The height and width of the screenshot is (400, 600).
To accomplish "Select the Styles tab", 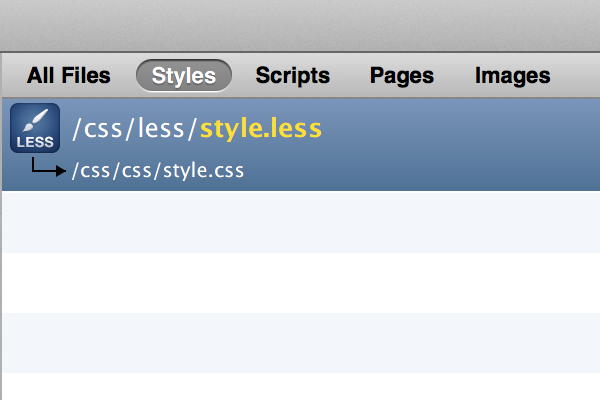I will 184,75.
